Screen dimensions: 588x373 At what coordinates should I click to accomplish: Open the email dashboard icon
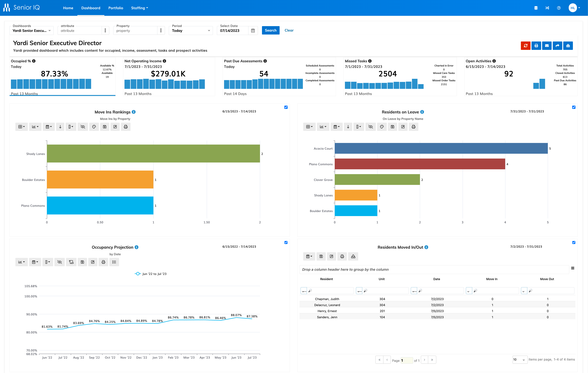pos(547,46)
